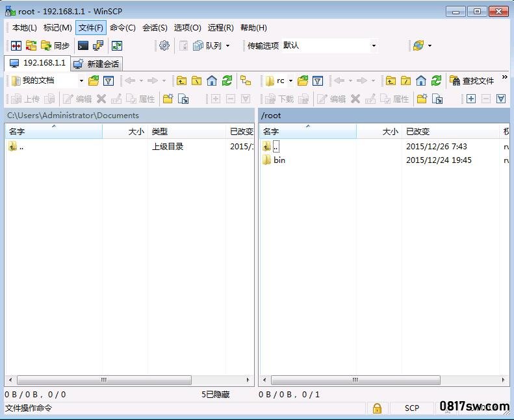
Task: Go to remote root directory icon
Action: 405,80
